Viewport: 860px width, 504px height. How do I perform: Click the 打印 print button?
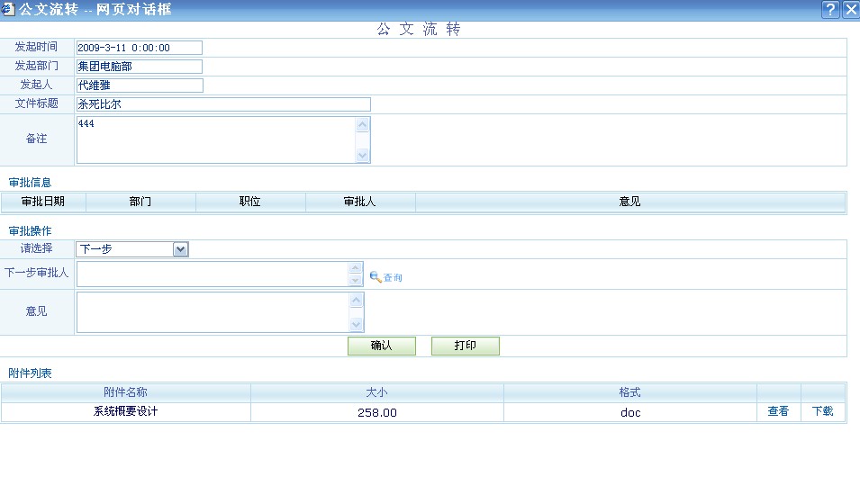tap(465, 346)
